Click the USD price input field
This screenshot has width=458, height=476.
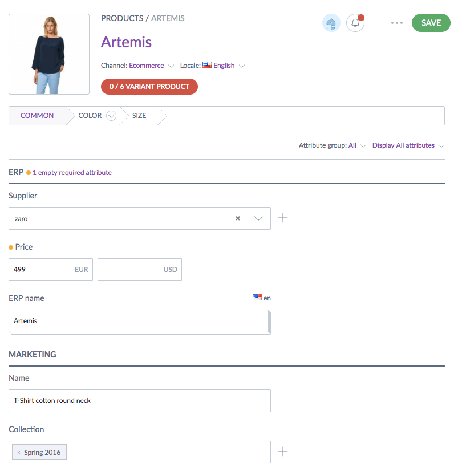(139, 270)
